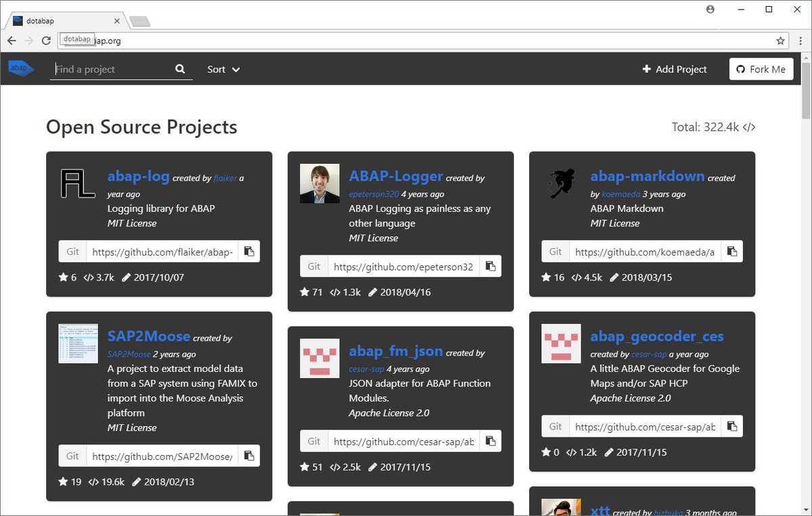
Task: Open the ABAP-Logger project link
Action: pyautogui.click(x=396, y=177)
